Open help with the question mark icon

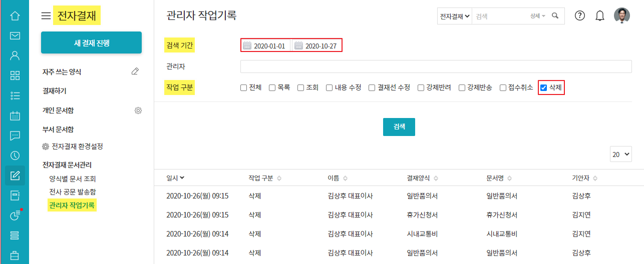point(580,16)
